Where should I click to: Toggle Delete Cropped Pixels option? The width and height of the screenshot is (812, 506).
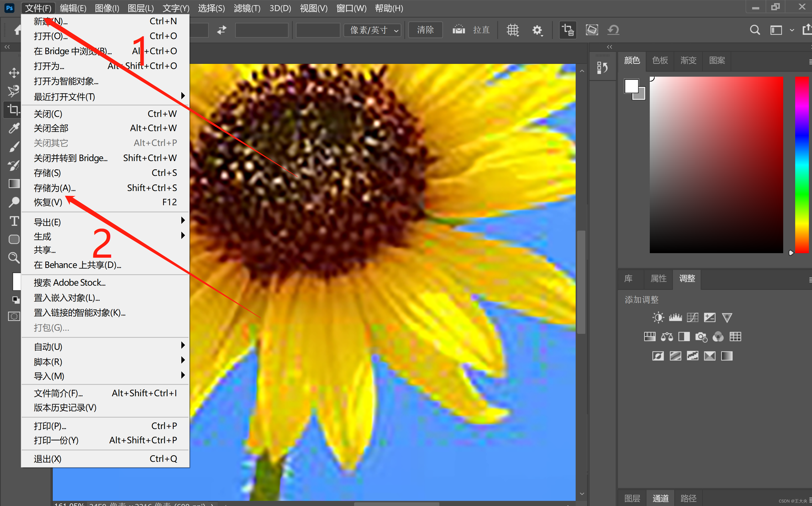coord(568,30)
